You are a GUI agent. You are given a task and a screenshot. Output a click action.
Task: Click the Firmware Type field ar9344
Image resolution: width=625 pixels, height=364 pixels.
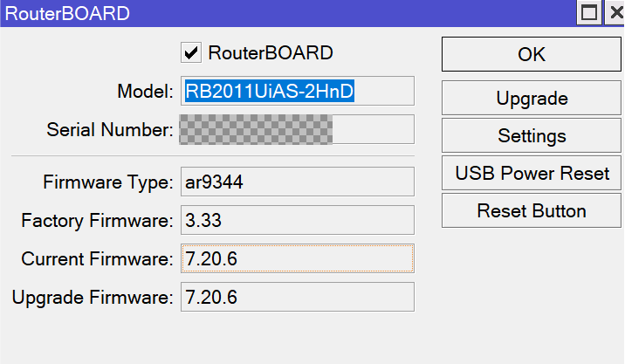[297, 182]
